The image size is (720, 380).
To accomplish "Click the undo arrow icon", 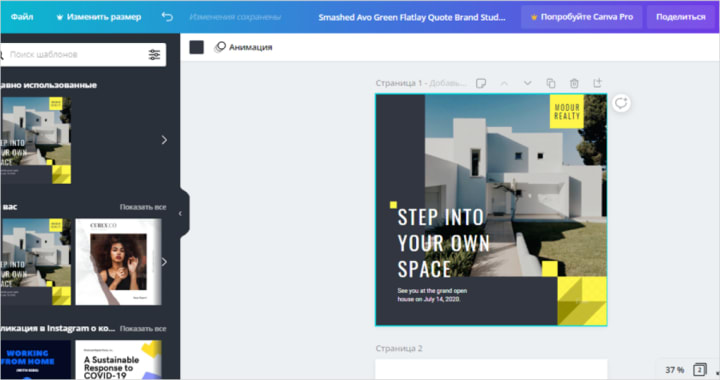I will tap(167, 17).
